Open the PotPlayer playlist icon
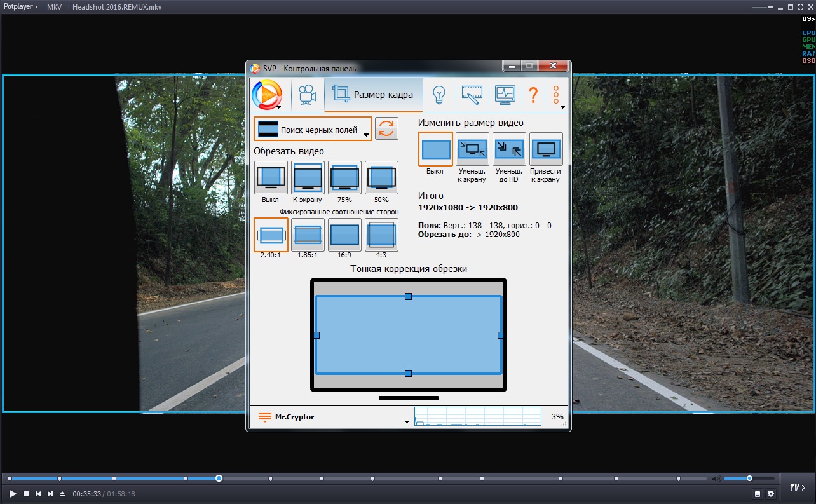 tap(758, 494)
